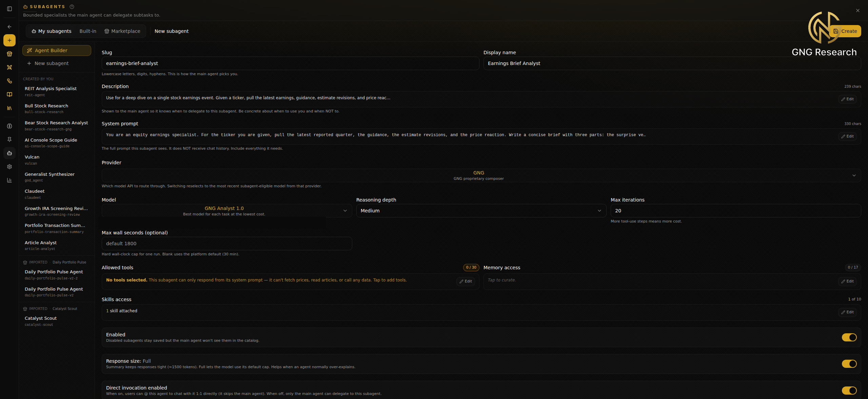Click the back arrow icon

[9, 27]
